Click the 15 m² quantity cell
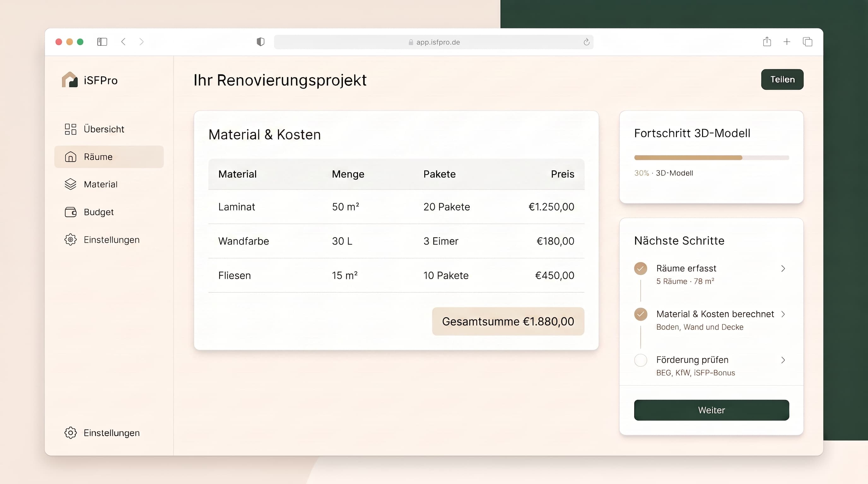This screenshot has width=868, height=484. [345, 275]
